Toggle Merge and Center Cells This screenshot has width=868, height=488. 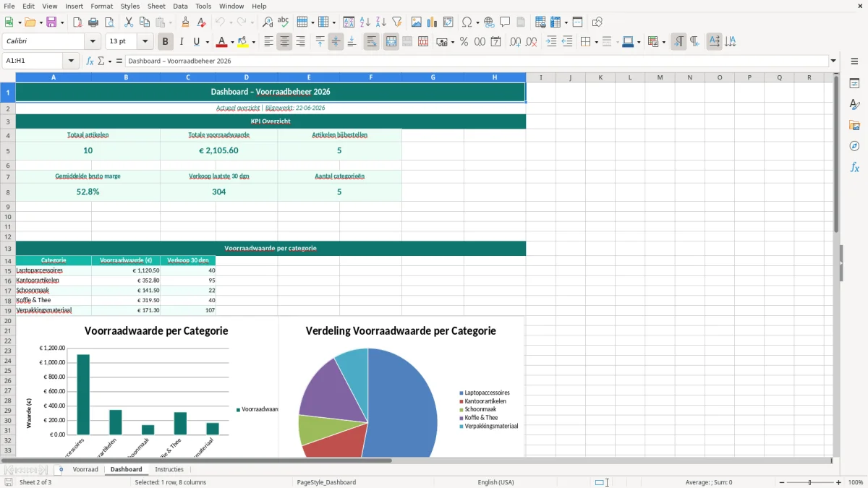pyautogui.click(x=391, y=42)
